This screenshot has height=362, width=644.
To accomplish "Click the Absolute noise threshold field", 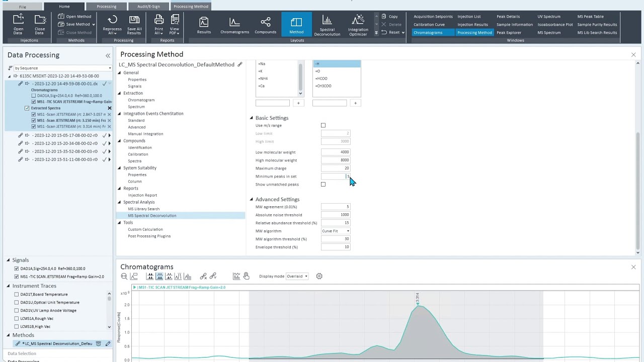I will 336,215.
